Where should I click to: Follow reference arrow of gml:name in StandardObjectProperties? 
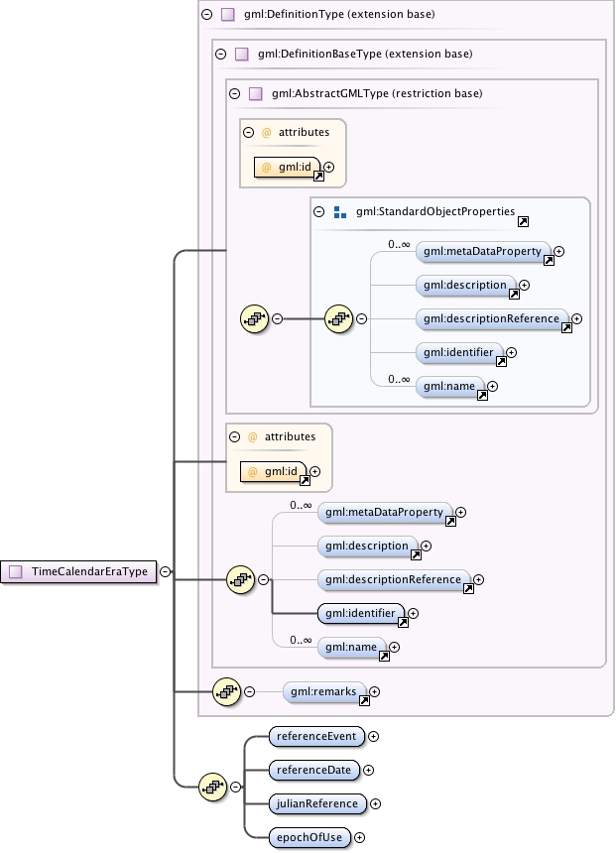click(x=483, y=396)
